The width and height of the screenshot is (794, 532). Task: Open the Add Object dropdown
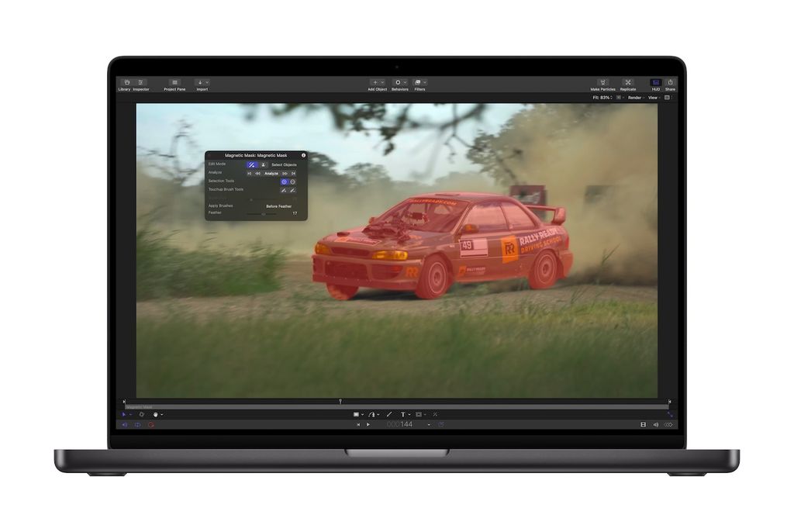382,82
